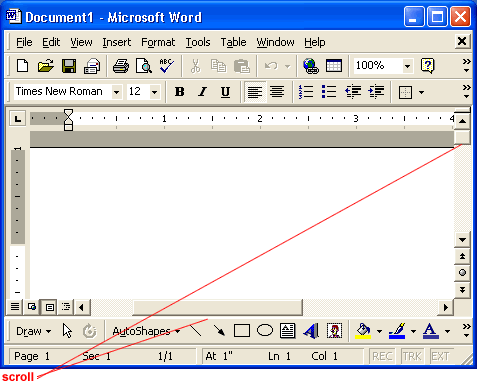Open the Insert menu

[x=117, y=42]
